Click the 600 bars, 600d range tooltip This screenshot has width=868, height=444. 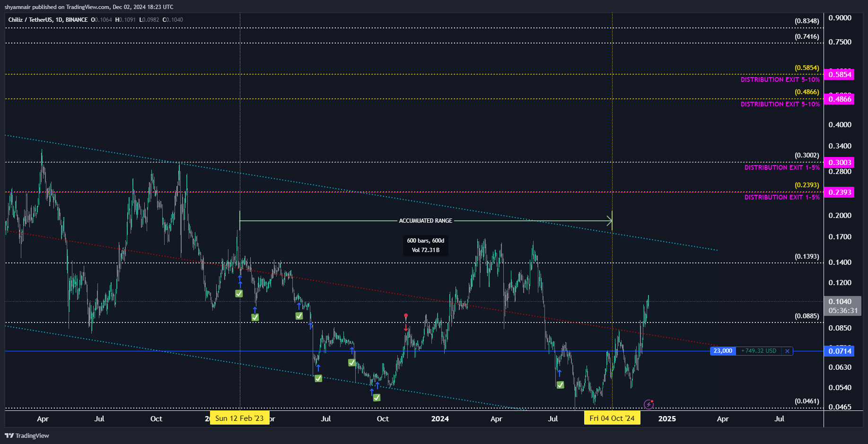pos(425,245)
